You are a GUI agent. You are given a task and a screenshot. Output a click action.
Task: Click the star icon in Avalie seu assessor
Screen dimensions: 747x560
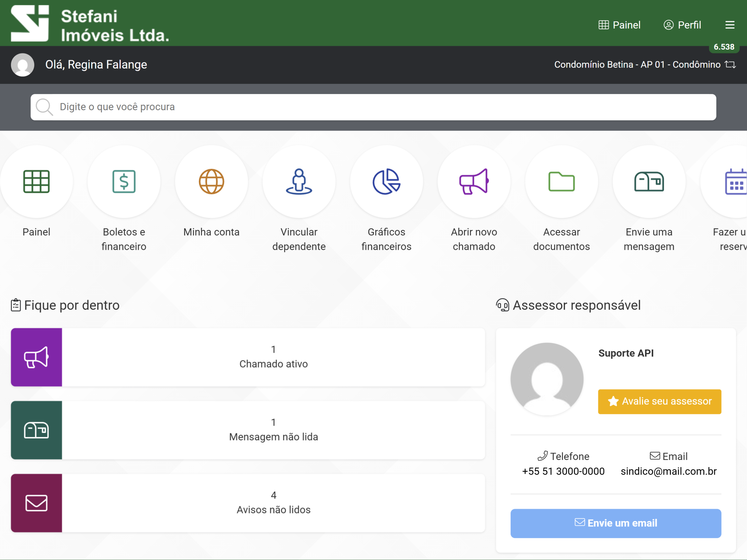(x=613, y=401)
